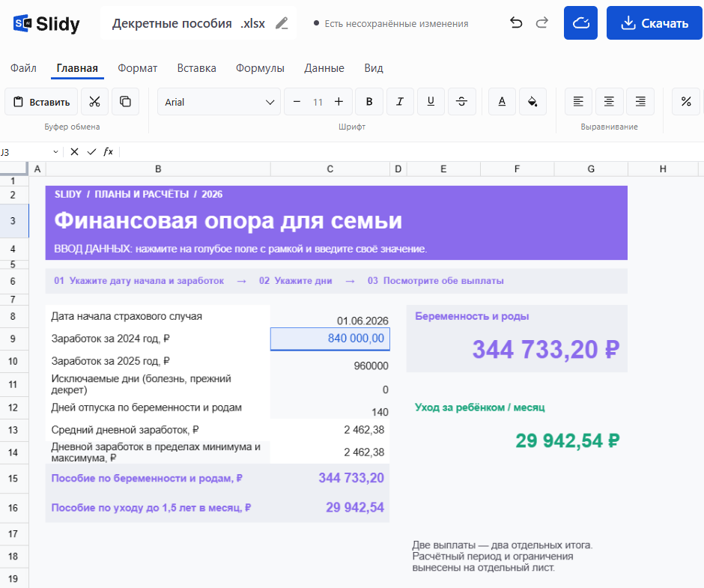Image resolution: width=704 pixels, height=588 pixels.
Task: Align text left
Action: (x=578, y=102)
